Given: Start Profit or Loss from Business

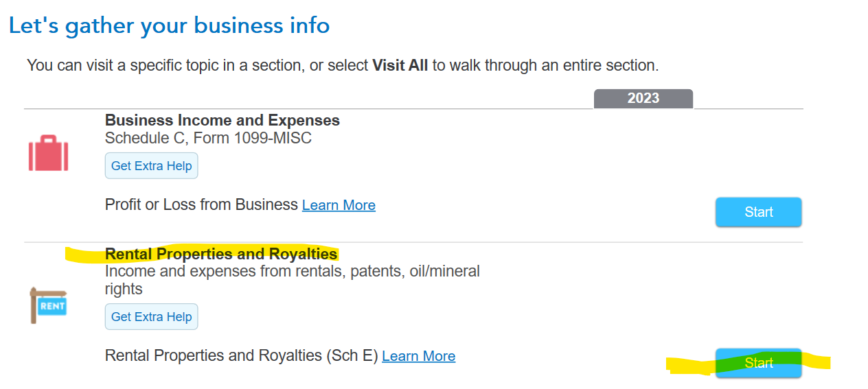Looking at the screenshot, I should click(x=758, y=212).
